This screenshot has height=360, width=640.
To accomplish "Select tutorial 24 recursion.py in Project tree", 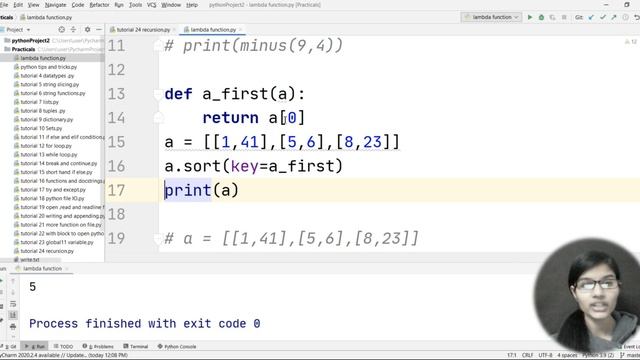I will point(47,251).
